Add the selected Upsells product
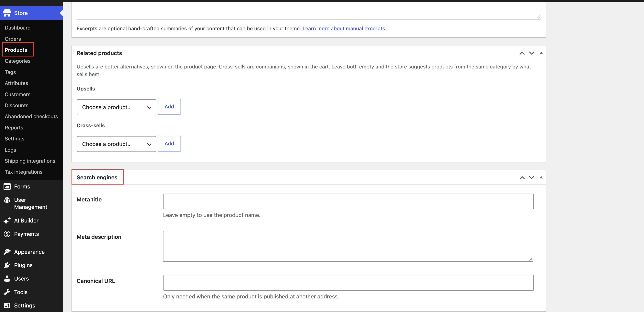The height and width of the screenshot is (312, 644). pyautogui.click(x=169, y=107)
